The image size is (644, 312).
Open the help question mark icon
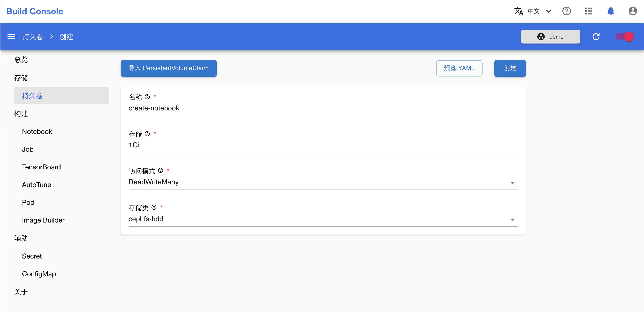567,11
